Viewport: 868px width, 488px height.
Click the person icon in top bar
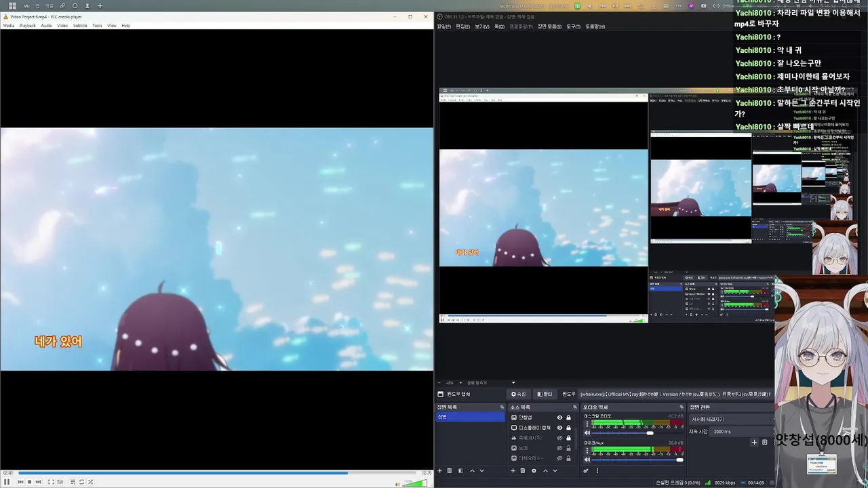[87, 6]
